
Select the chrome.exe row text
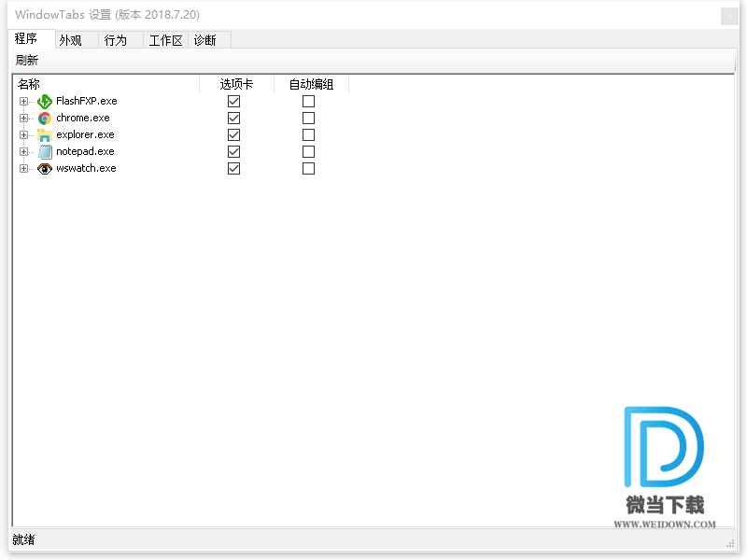83,118
